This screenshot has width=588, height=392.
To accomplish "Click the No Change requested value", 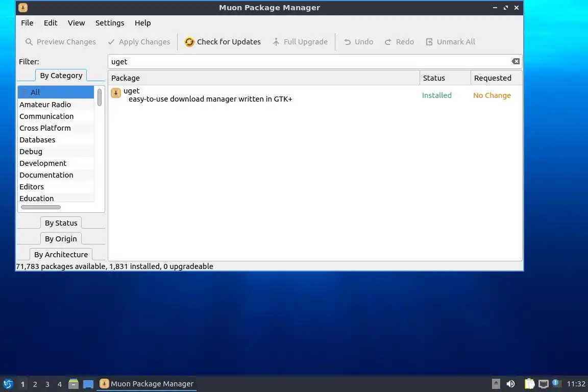I will pos(492,95).
